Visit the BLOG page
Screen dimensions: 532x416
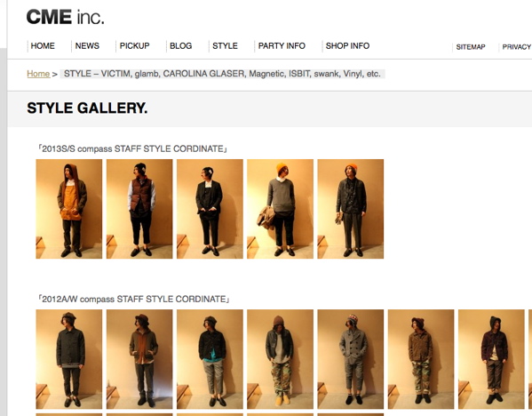coord(181,46)
